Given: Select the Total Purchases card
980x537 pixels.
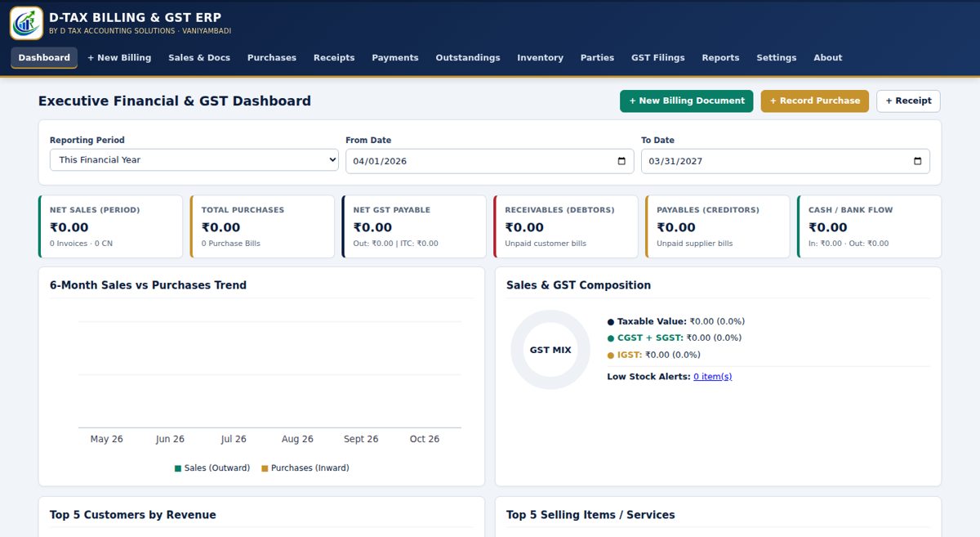Looking at the screenshot, I should pos(262,226).
